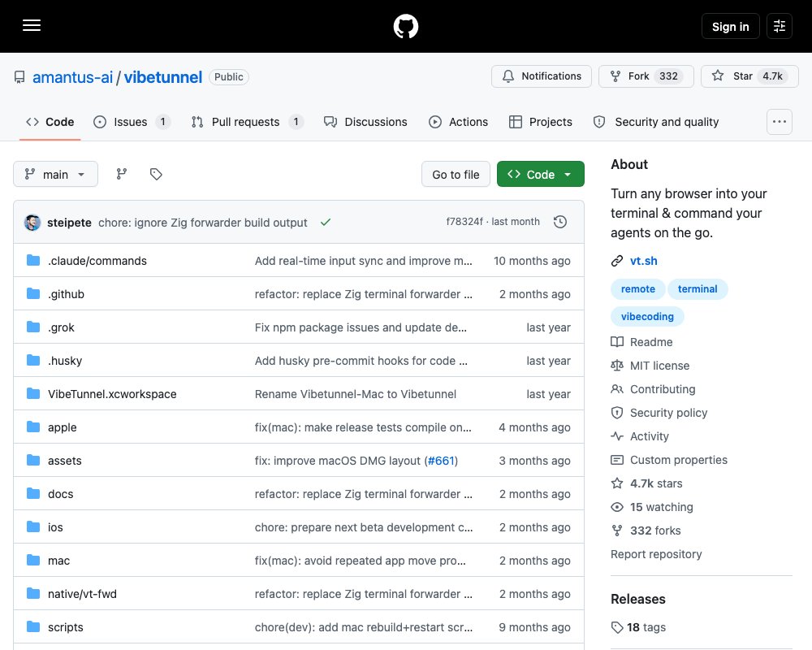Expand the green Code dropdown
Viewport: 812px width, 650px height.
pyautogui.click(x=540, y=174)
